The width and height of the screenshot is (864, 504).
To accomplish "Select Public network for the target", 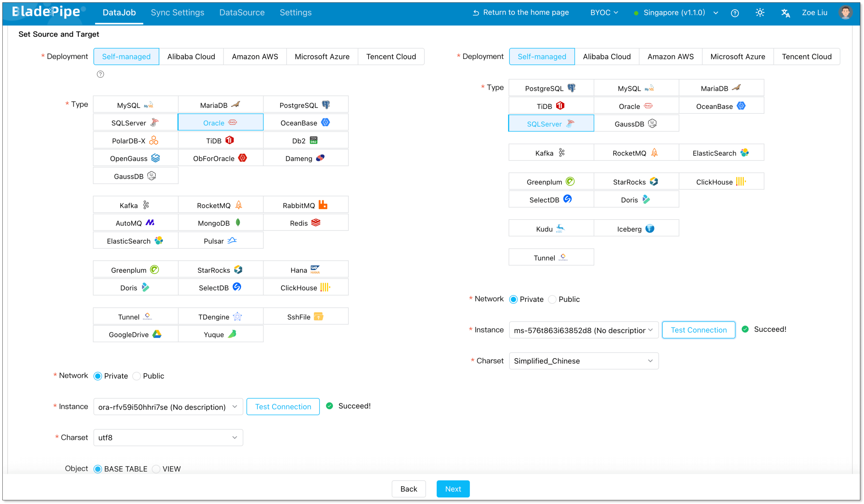I will (x=552, y=299).
